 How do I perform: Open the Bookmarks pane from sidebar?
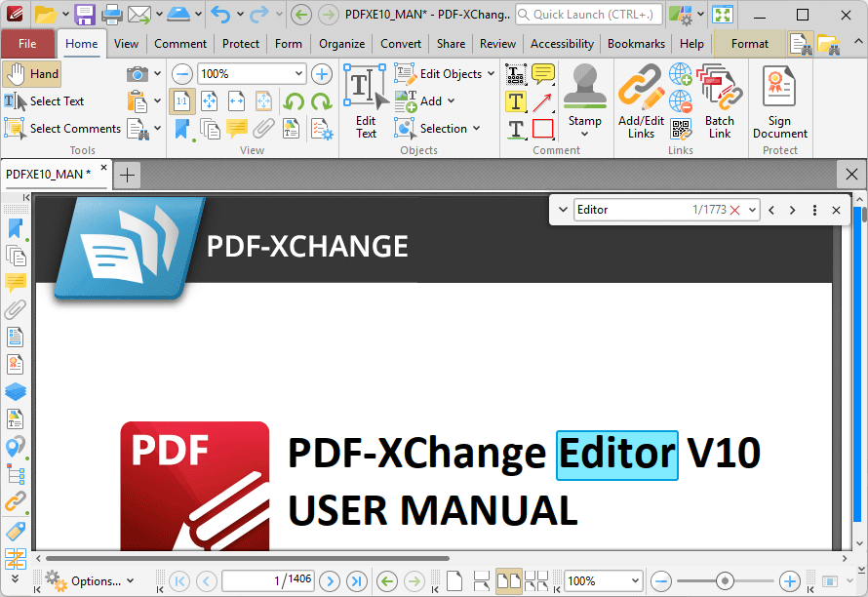[15, 228]
